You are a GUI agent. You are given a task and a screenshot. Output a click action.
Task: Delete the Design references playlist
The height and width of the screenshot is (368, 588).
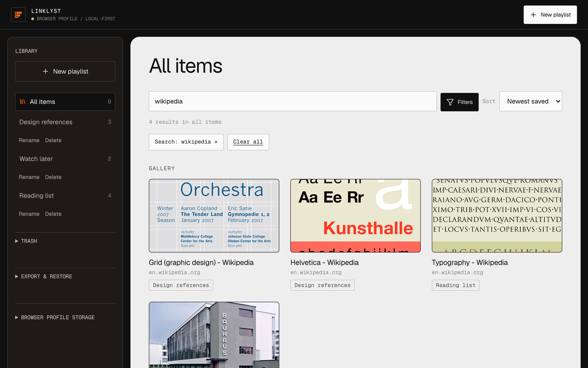coord(53,140)
